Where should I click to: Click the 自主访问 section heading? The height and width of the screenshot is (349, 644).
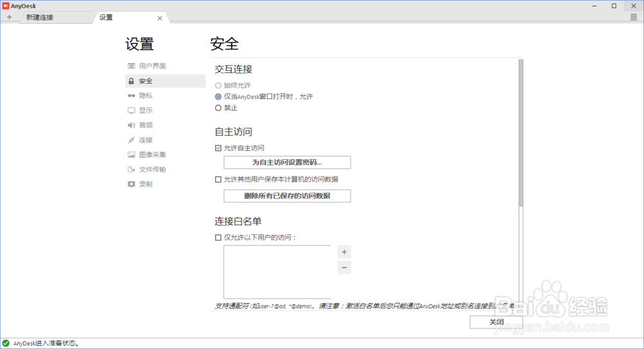(233, 132)
